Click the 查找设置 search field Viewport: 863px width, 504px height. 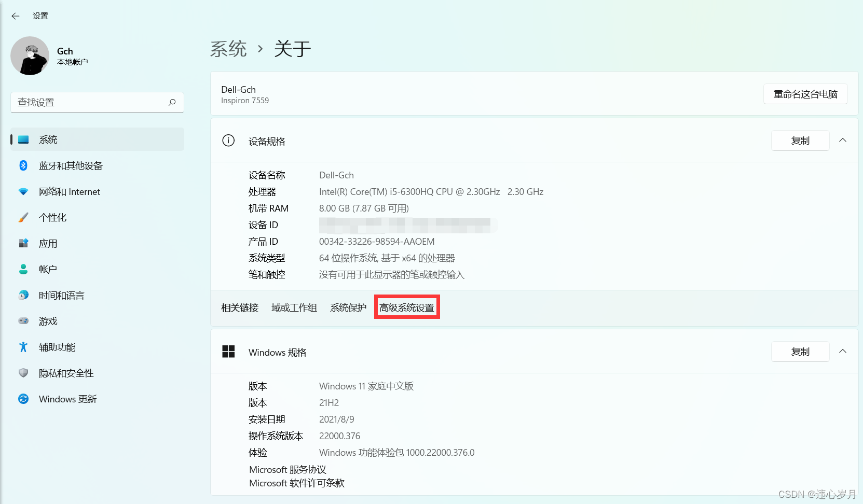coord(97,102)
